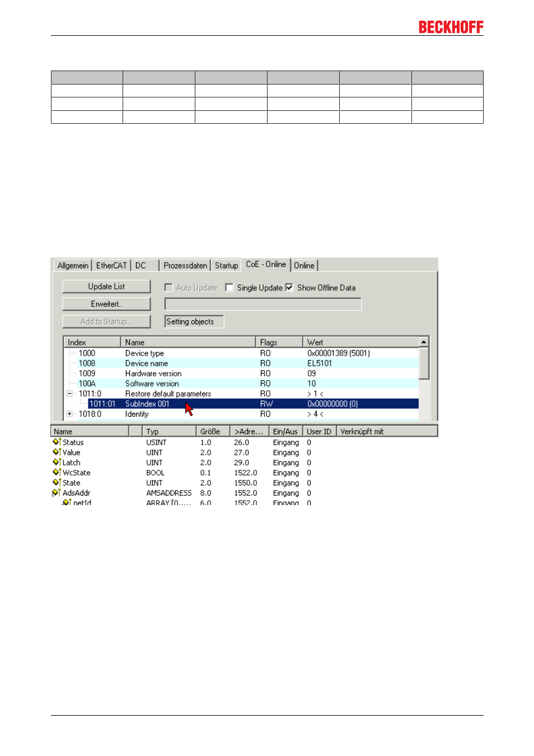
Task: Select row 100A Software version
Action: [x=242, y=384]
